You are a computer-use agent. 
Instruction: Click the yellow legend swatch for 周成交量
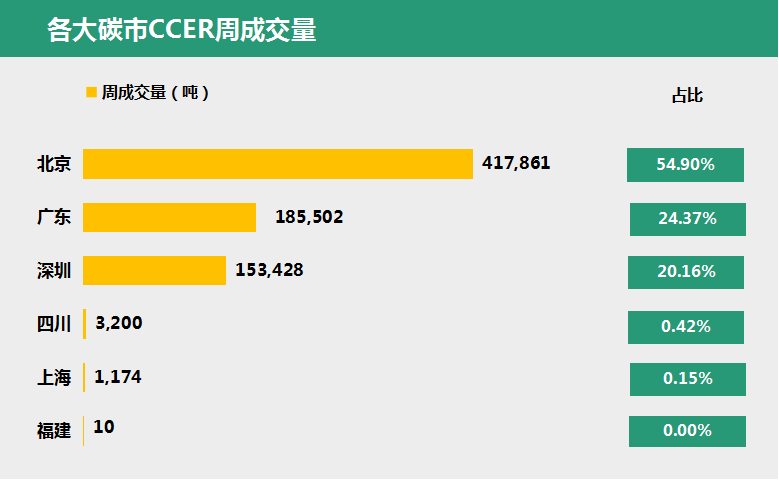[91, 92]
